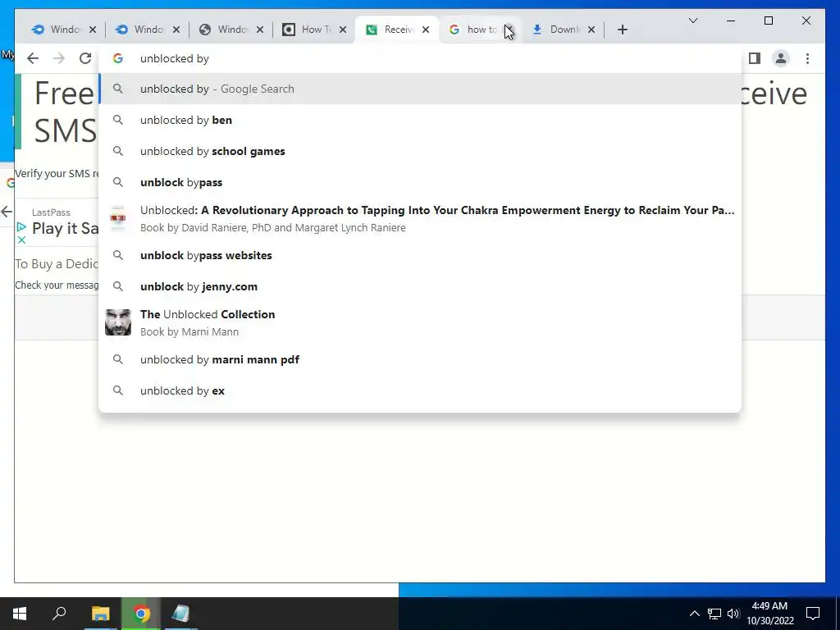Open the tab search chevron
The width and height of the screenshot is (840, 630).
[x=692, y=21]
